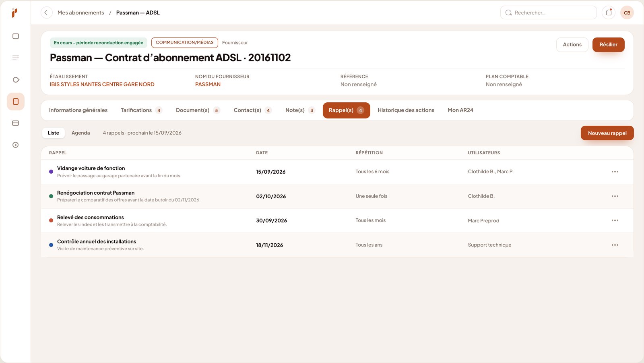Select the Rappel(s) tab
Viewport: 644px width, 363px height.
(347, 110)
